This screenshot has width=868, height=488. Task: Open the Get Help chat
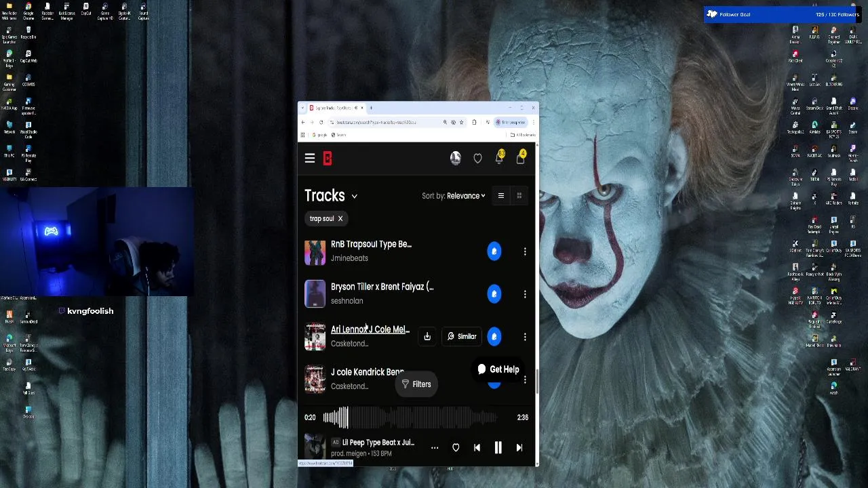[x=498, y=369]
